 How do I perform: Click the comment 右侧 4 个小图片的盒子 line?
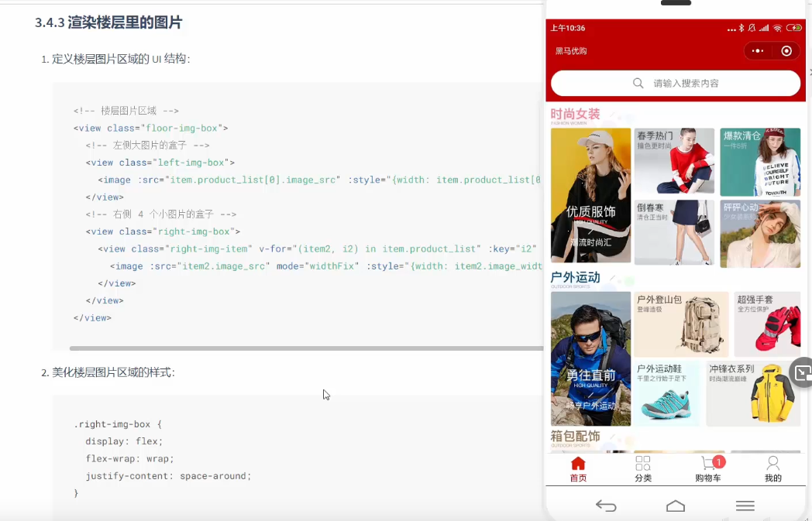pyautogui.click(x=161, y=214)
